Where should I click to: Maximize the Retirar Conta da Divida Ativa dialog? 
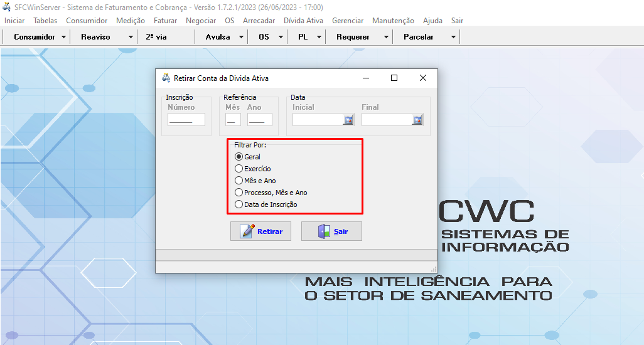tap(394, 78)
